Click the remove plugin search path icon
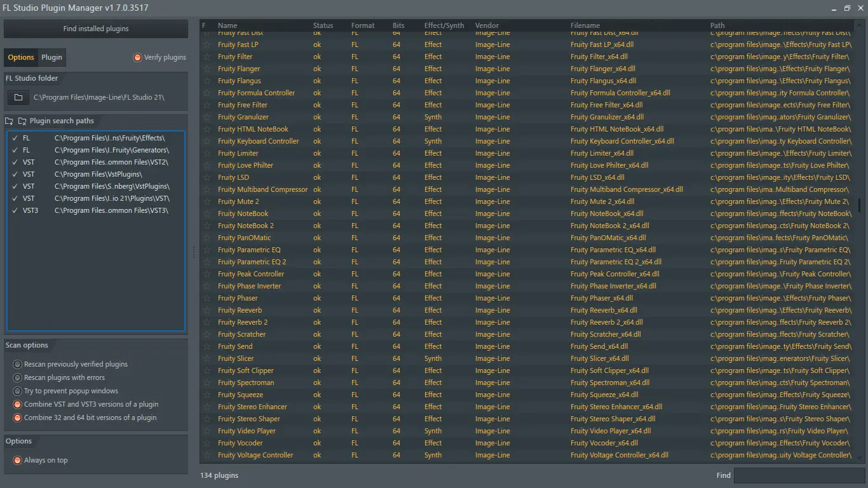 point(22,121)
